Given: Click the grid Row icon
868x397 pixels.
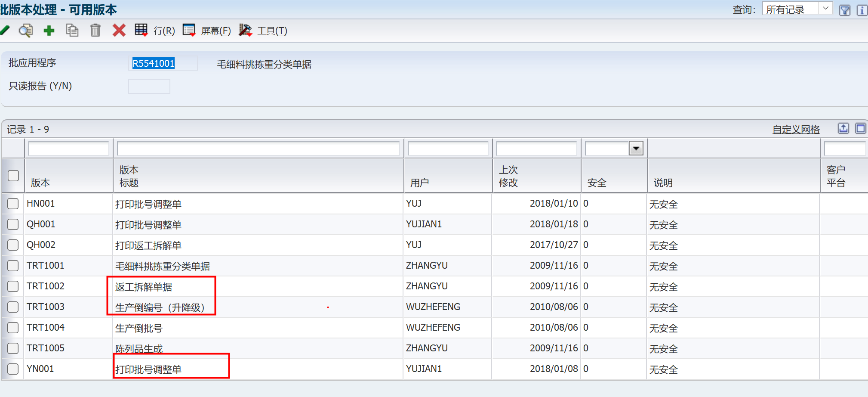Looking at the screenshot, I should click(x=141, y=30).
